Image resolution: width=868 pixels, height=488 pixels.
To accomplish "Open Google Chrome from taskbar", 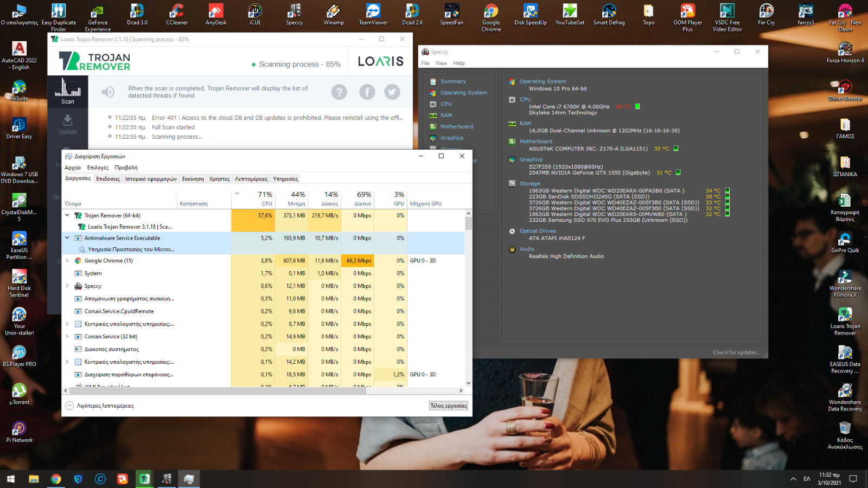I will (x=56, y=479).
